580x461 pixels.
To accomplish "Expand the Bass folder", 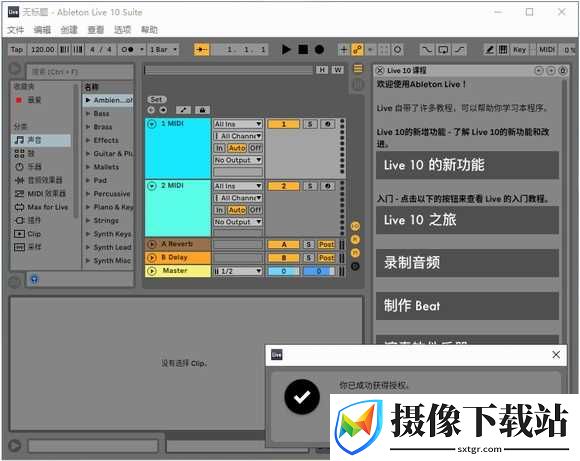I will (88, 113).
